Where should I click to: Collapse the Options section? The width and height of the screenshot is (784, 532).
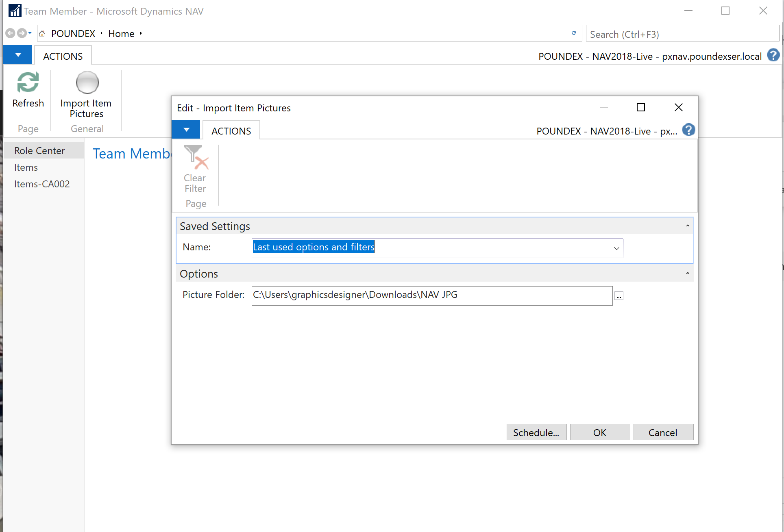click(688, 274)
